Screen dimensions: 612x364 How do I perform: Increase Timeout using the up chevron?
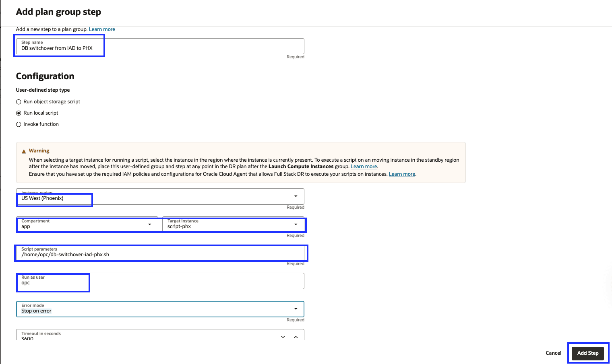coord(296,337)
